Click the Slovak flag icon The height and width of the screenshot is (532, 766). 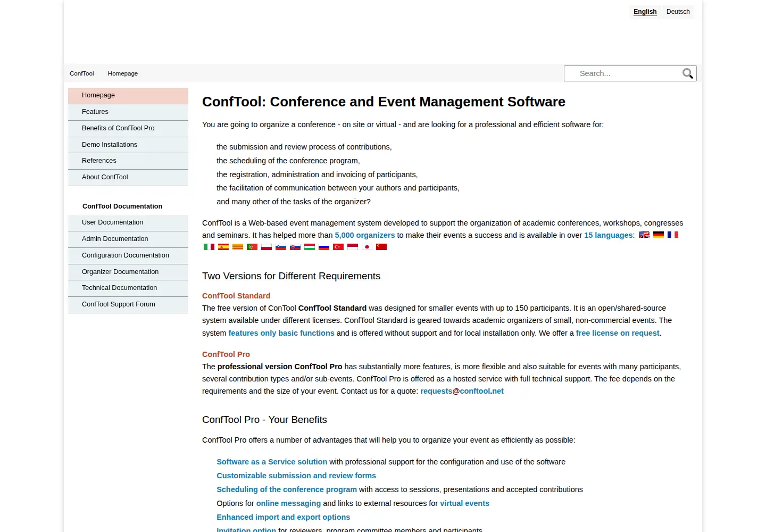tap(295, 247)
